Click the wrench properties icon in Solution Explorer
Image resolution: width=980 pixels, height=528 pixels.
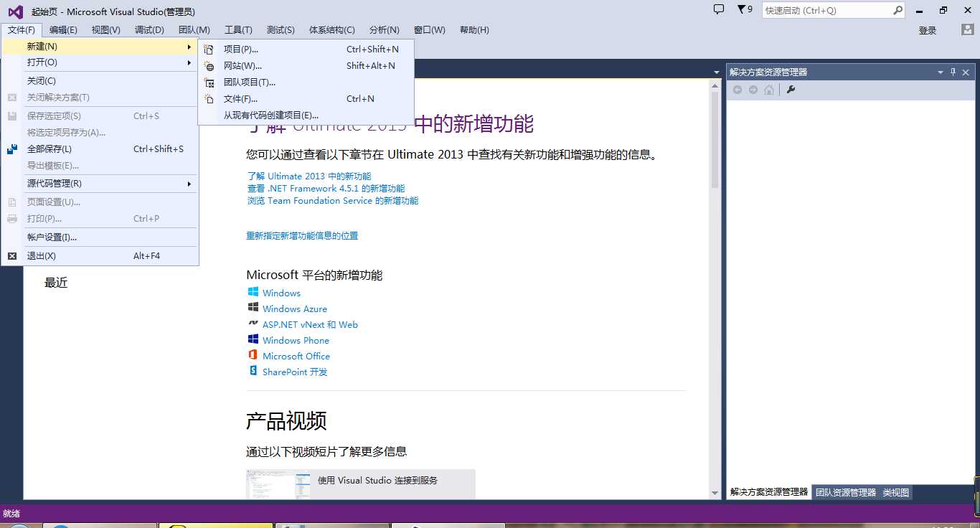[791, 90]
